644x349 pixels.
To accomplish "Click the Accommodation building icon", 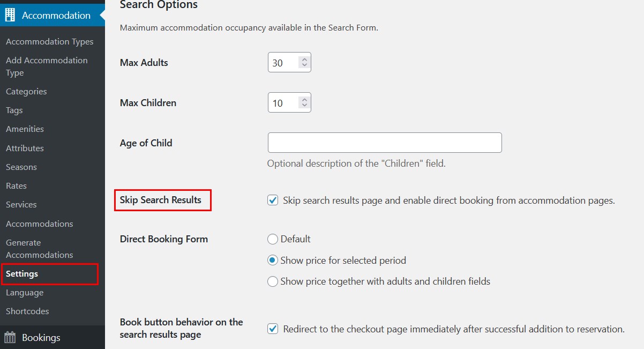I will click(10, 16).
